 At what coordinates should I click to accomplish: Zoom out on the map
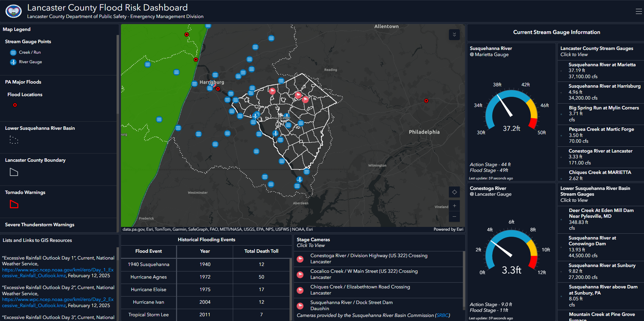pyautogui.click(x=454, y=217)
